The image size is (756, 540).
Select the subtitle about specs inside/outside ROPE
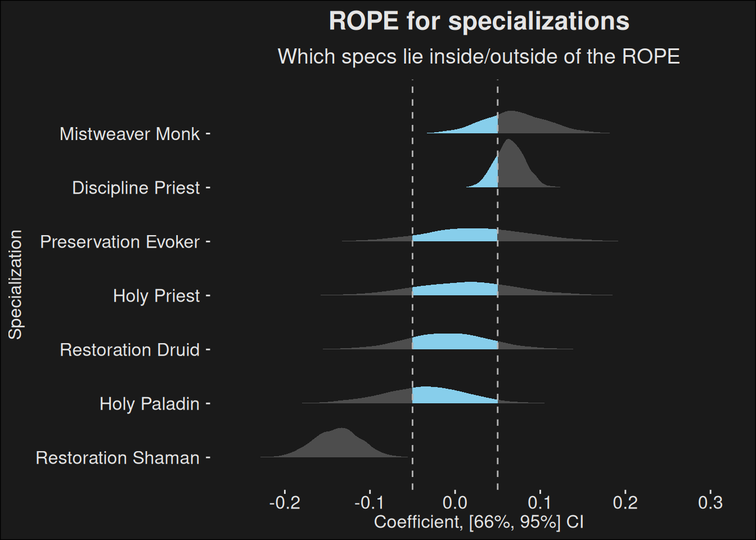(x=479, y=57)
